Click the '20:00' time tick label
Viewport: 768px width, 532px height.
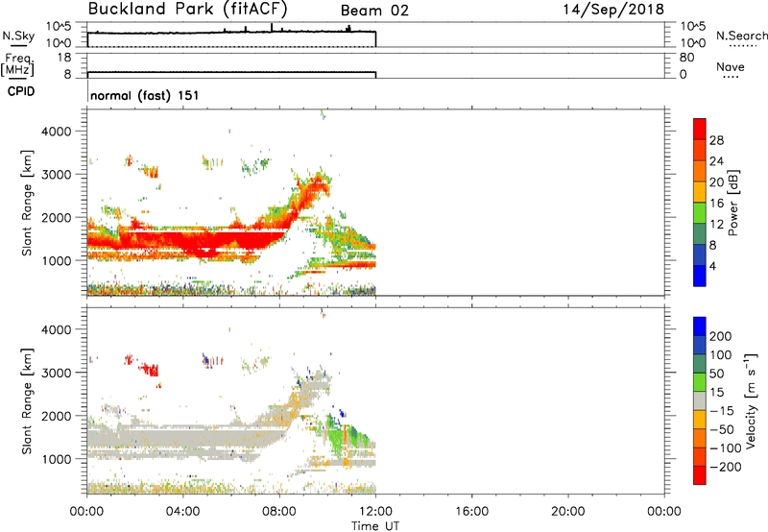pos(568,512)
